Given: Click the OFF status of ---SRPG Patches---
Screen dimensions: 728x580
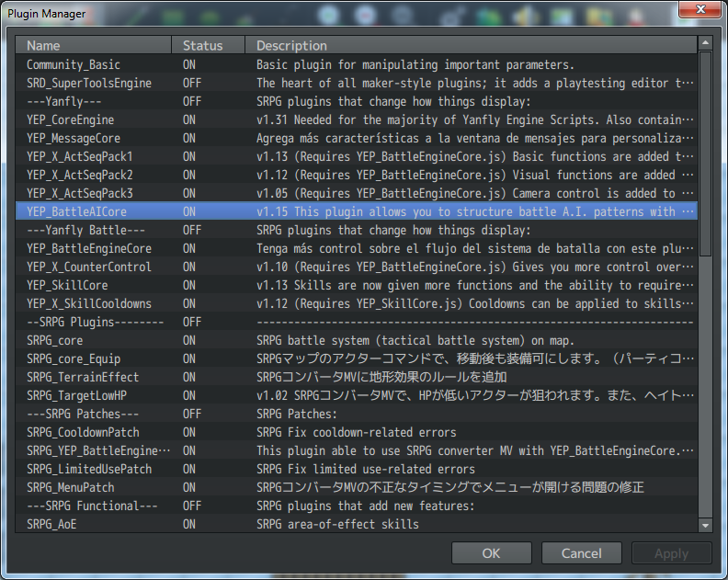Looking at the screenshot, I should click(192, 414).
